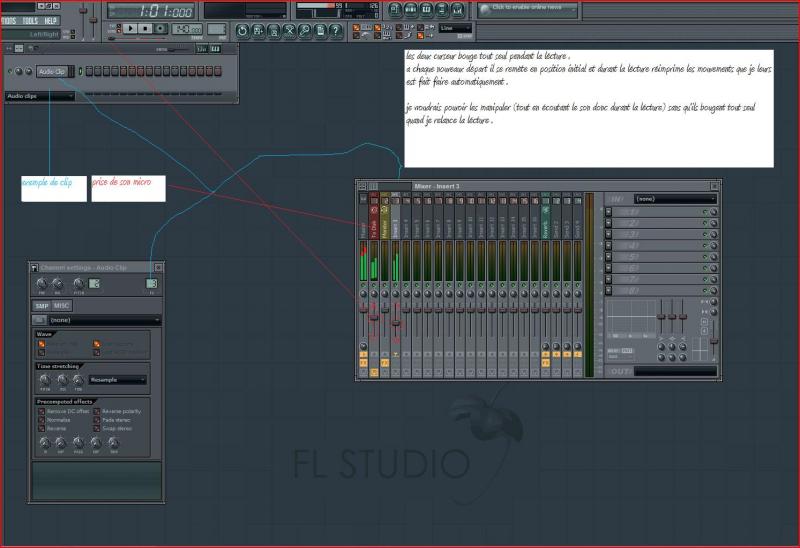Open the mixer OUT output field
The height and width of the screenshot is (548, 800).
pyautogui.click(x=676, y=371)
